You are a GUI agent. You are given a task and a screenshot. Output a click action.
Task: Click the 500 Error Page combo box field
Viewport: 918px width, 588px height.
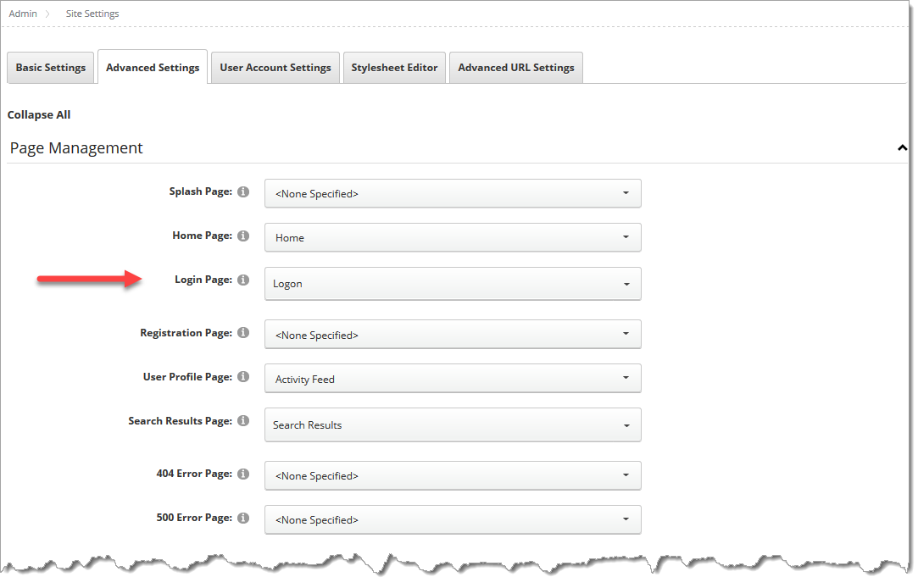coord(453,519)
